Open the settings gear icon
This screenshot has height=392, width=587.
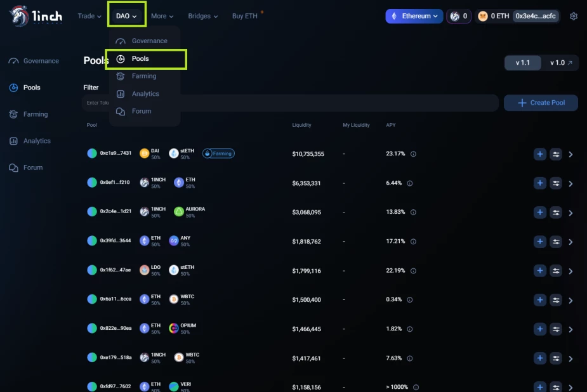click(x=574, y=16)
